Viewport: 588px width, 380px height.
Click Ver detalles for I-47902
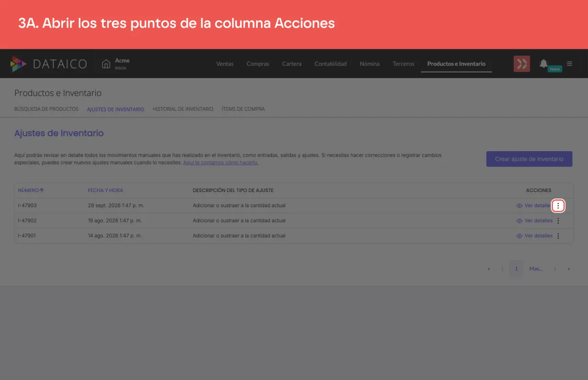[534, 221]
